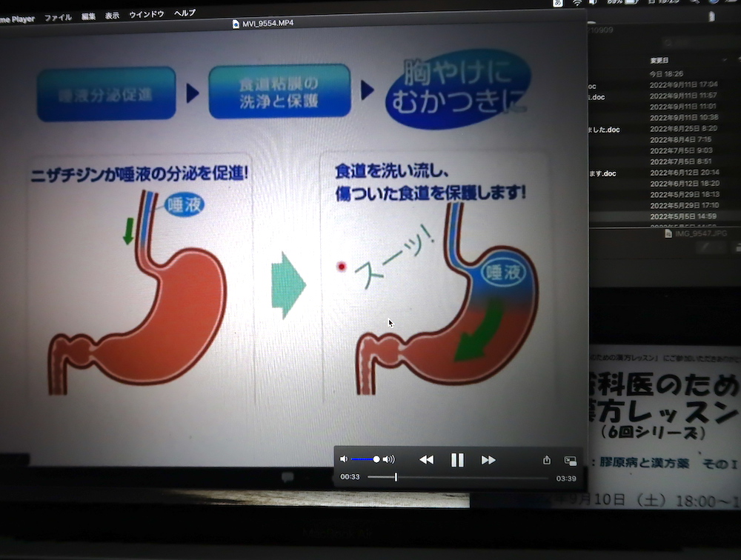Pause the video playback
The width and height of the screenshot is (741, 560).
click(x=457, y=460)
